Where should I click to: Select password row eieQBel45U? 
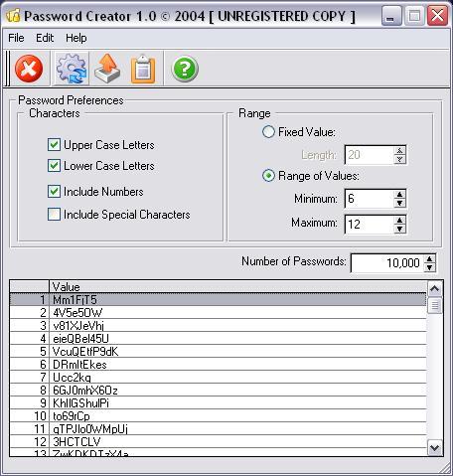(x=218, y=339)
